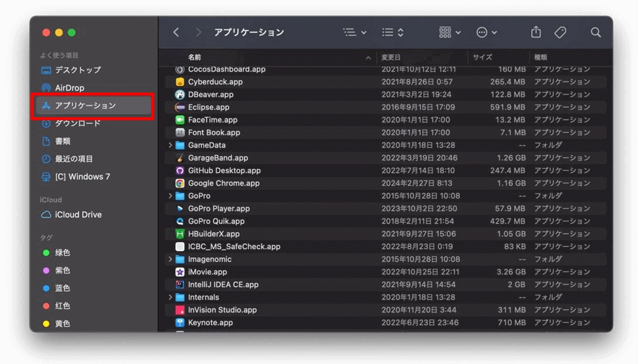This screenshot has width=638, height=364.
Task: Select 最近の項目 in the sidebar
Action: 93,159
